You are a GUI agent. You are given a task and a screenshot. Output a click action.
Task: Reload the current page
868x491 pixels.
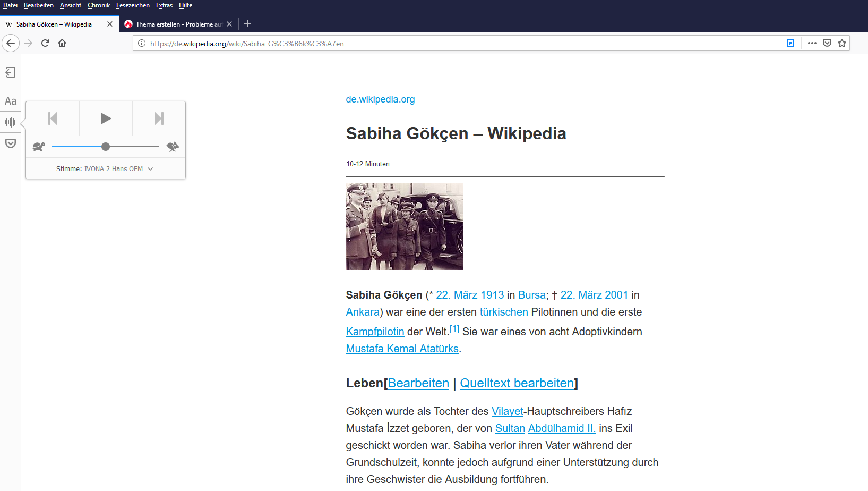45,43
